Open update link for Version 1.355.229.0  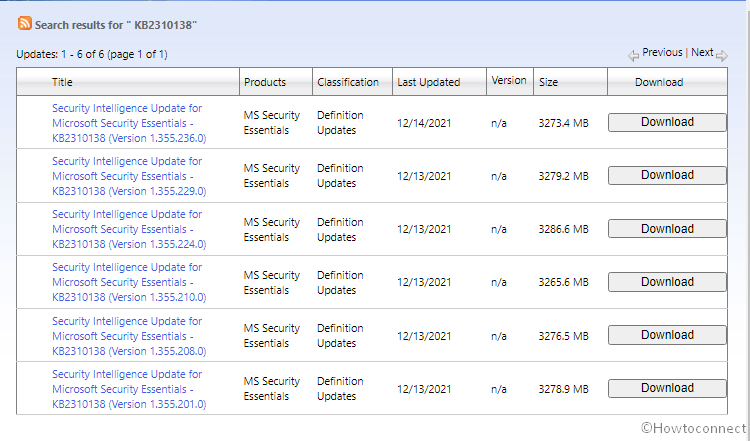(128, 176)
